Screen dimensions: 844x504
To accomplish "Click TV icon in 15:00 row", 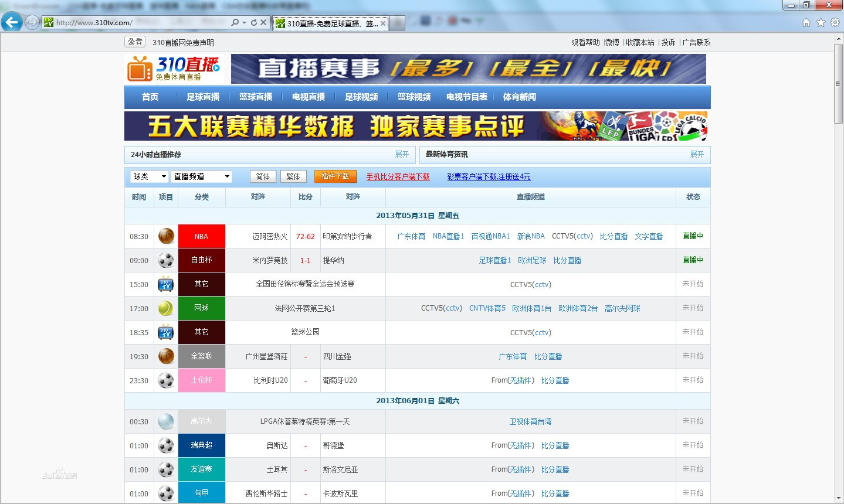I will 166,284.
